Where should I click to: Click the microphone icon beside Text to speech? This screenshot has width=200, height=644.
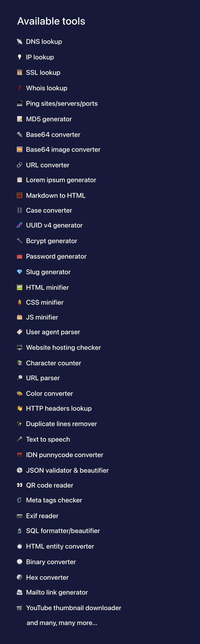[19, 439]
